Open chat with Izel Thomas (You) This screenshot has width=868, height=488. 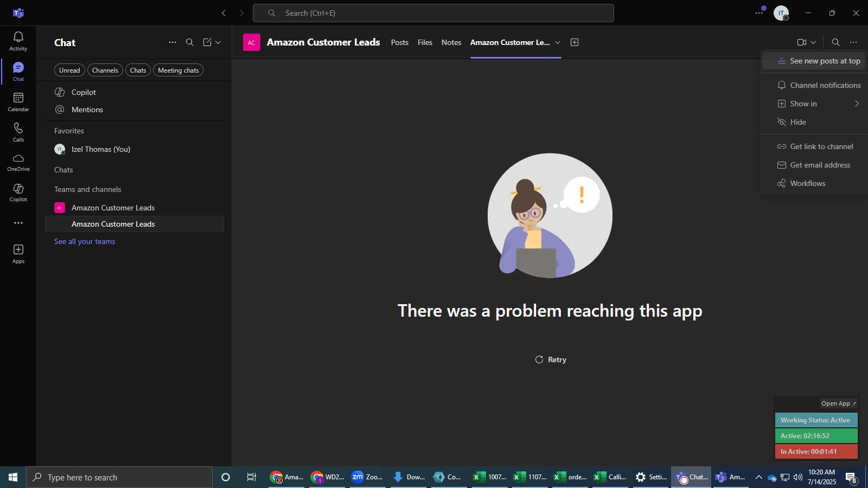135,149
